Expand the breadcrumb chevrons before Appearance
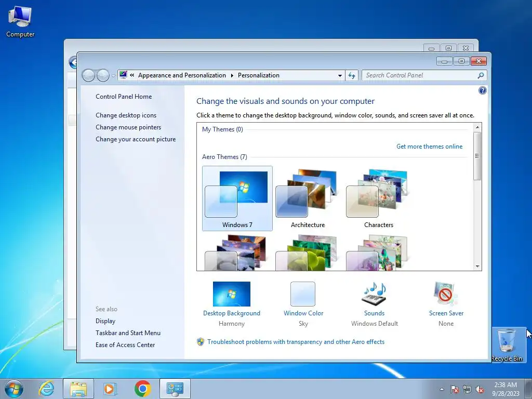 tap(132, 75)
